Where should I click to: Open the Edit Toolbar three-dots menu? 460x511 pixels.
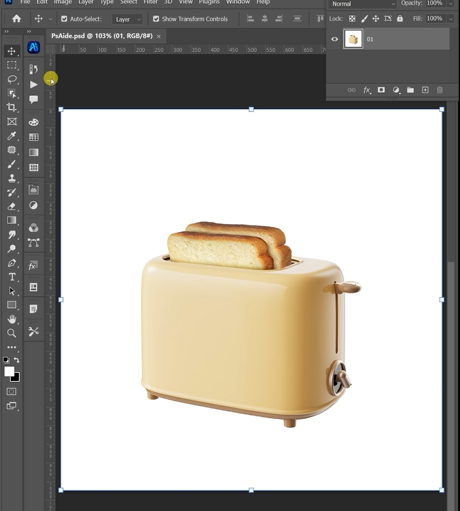click(x=12, y=347)
